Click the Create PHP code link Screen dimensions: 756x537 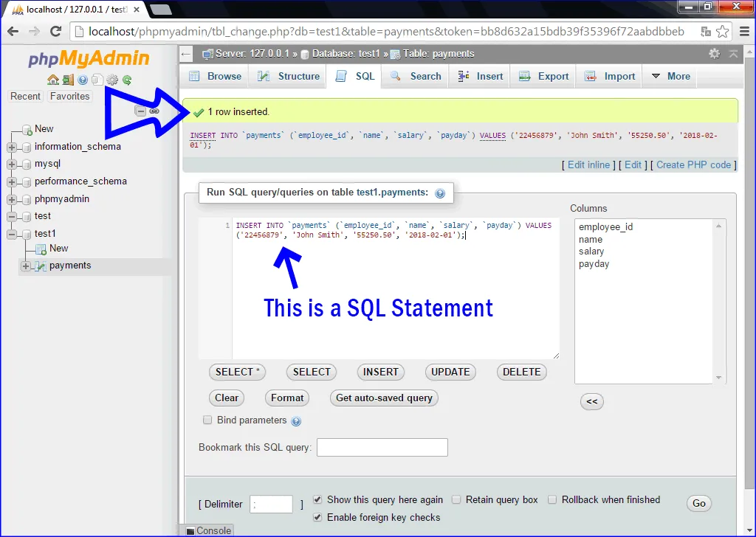point(693,164)
